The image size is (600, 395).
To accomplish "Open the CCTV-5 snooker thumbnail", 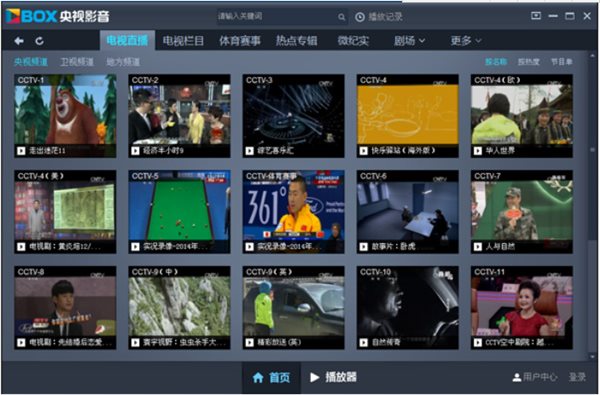I will tap(179, 212).
